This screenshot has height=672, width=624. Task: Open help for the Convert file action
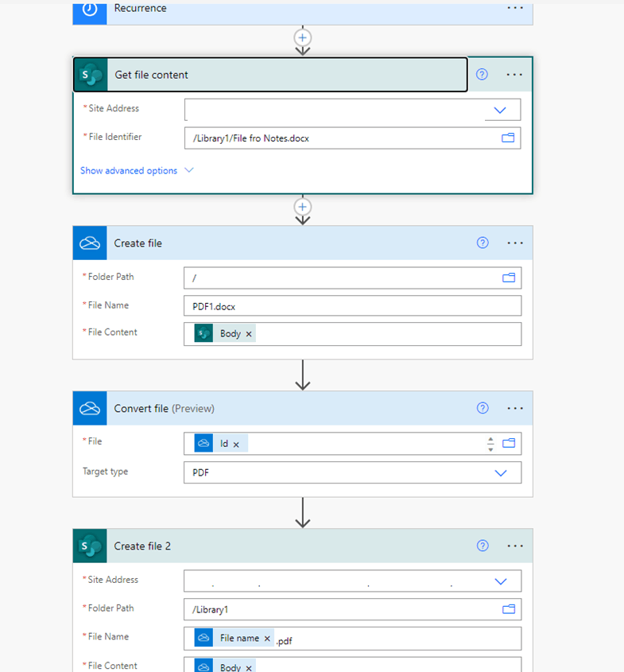pos(483,407)
